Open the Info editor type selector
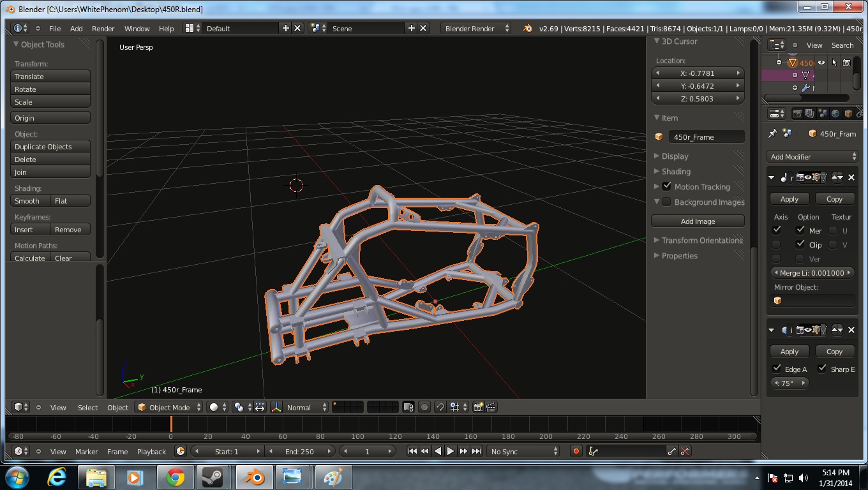 click(x=20, y=28)
